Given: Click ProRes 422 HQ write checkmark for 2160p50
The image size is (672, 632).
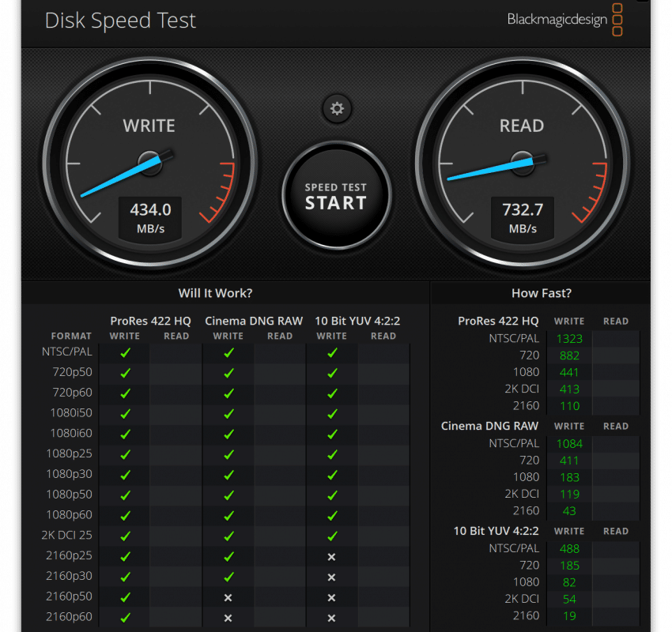Looking at the screenshot, I should [x=125, y=597].
